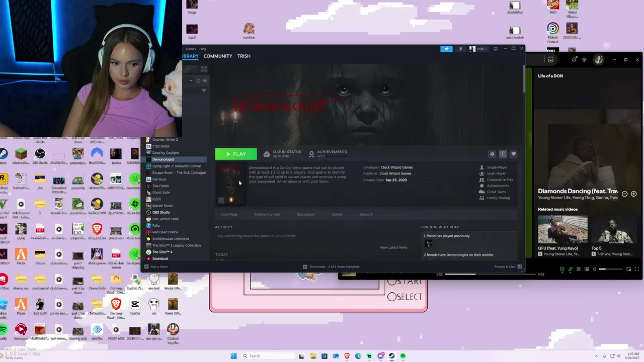Screen dimensions: 644x362
Task: Open the Achievements progress section
Action: tap(328, 153)
